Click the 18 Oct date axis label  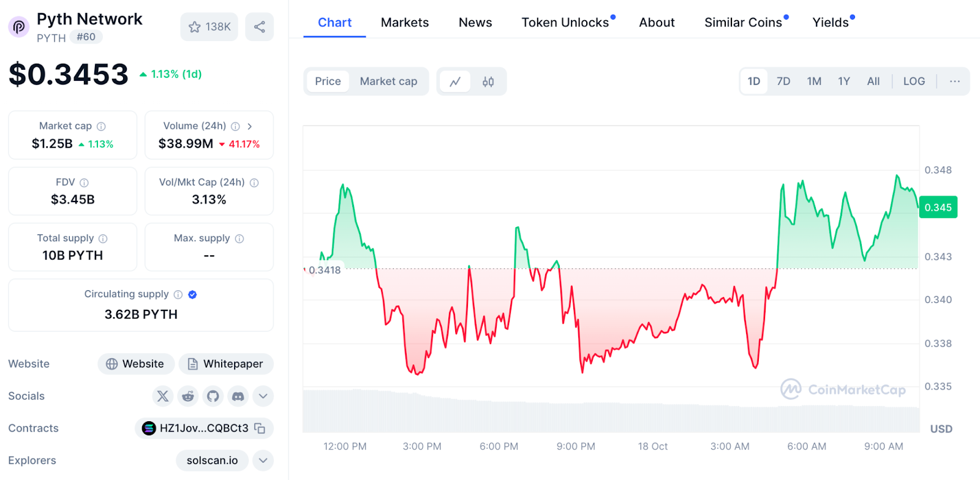pos(652,446)
